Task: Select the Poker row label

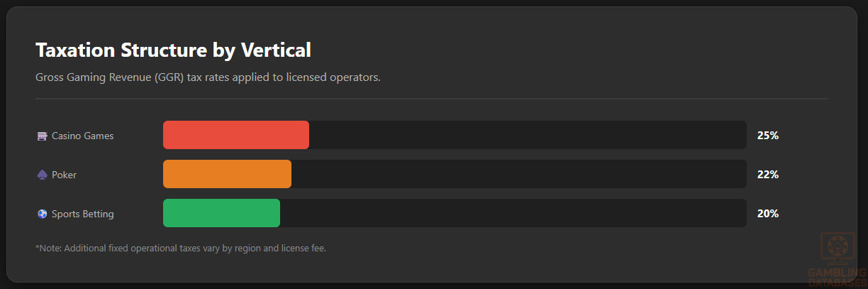Action: tap(64, 175)
